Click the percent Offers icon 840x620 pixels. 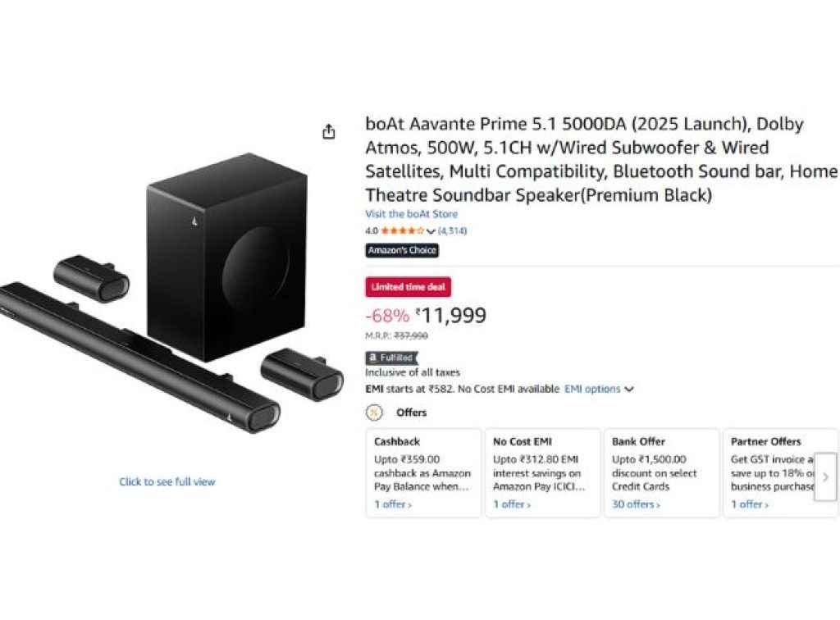click(x=374, y=413)
